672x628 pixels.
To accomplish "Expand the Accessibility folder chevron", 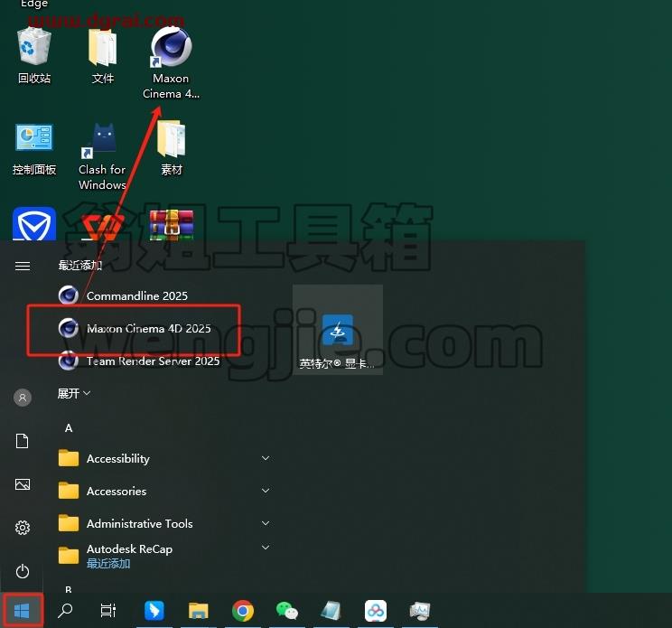I will [266, 458].
